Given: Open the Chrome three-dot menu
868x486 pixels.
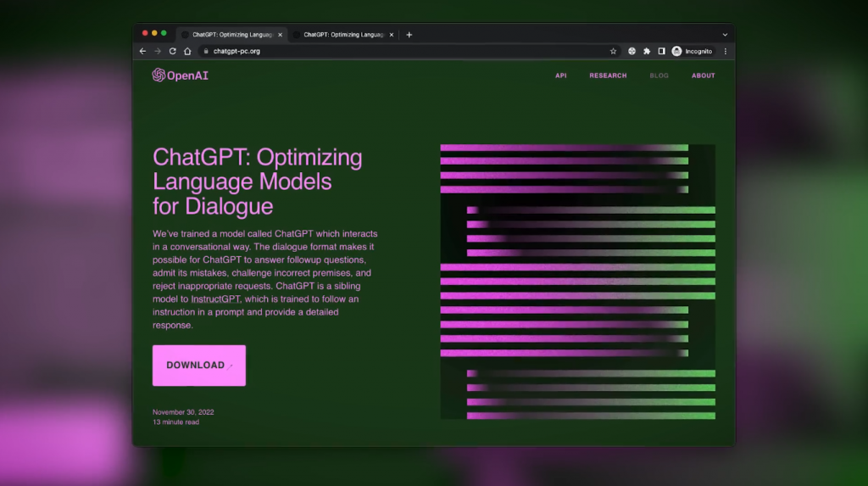Looking at the screenshot, I should coord(726,51).
